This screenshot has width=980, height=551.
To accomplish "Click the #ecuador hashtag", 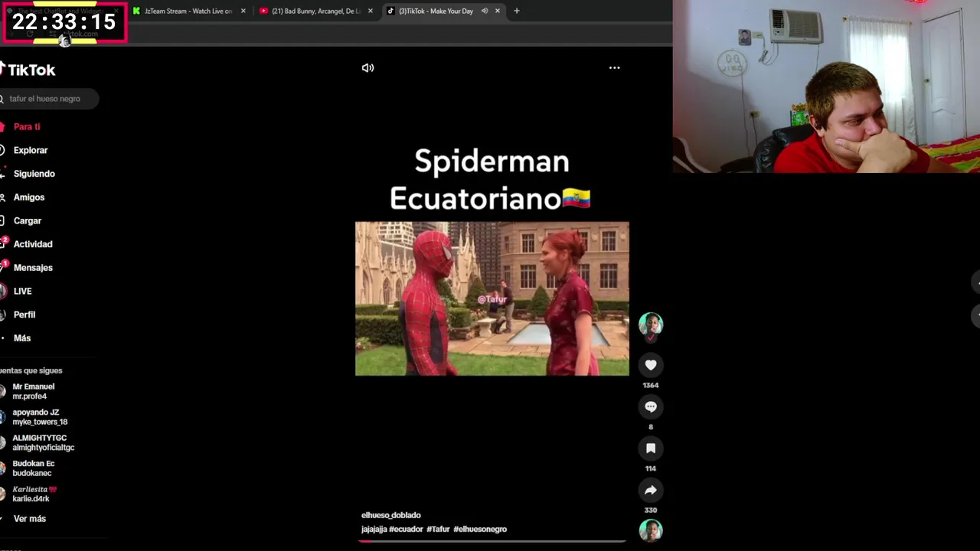I will (x=406, y=529).
